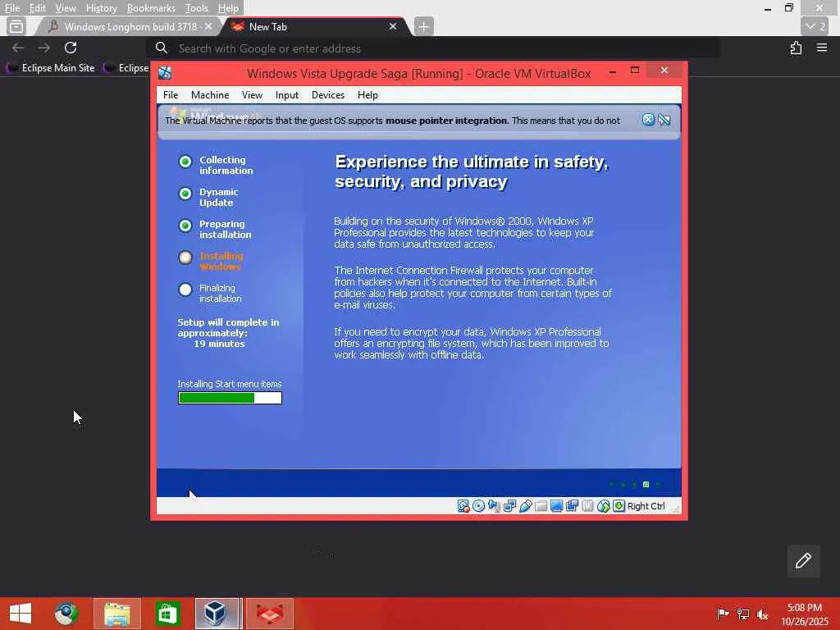The width and height of the screenshot is (840, 630).
Task: Click the audio icon in VirtualBox status bar
Action: 494,506
